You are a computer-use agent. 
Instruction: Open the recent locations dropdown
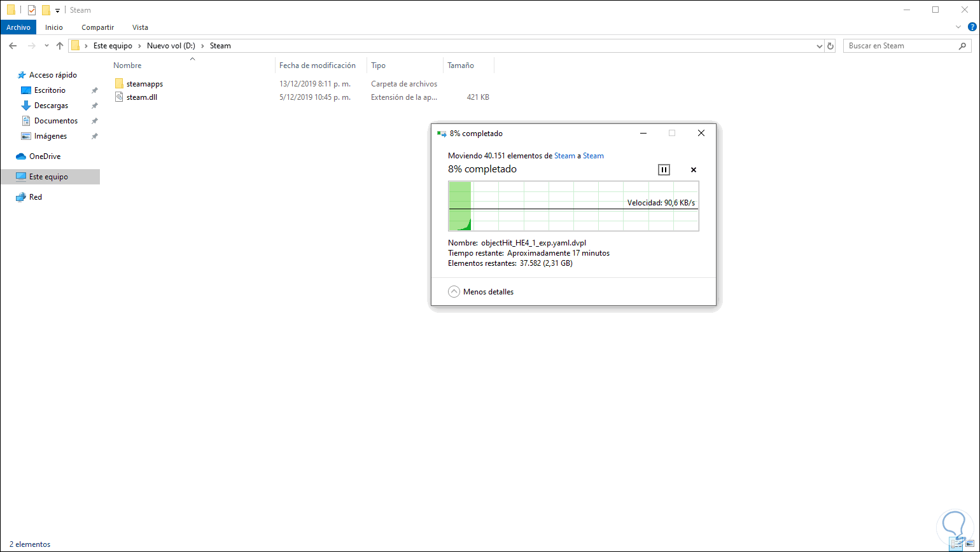46,46
